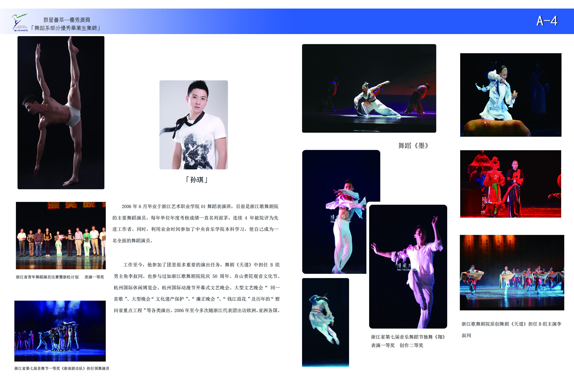The width and height of the screenshot is (574, 392).
Task: Open the award ceremony group photo
Action: pos(61,235)
